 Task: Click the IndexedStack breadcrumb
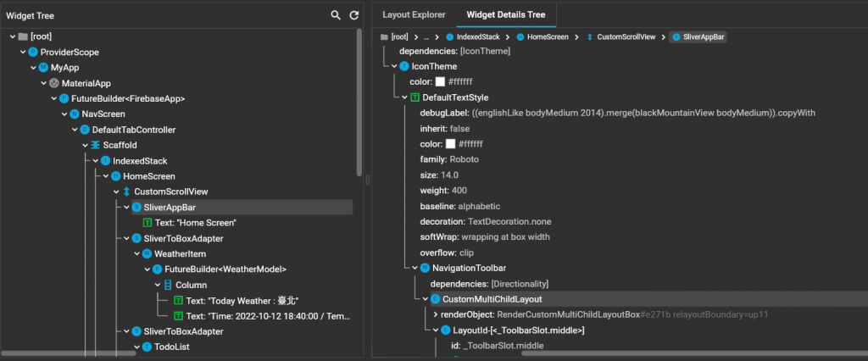[x=473, y=37]
